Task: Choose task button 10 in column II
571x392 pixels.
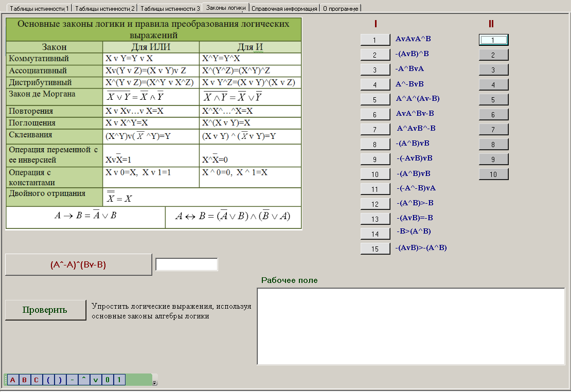Action: pyautogui.click(x=493, y=174)
